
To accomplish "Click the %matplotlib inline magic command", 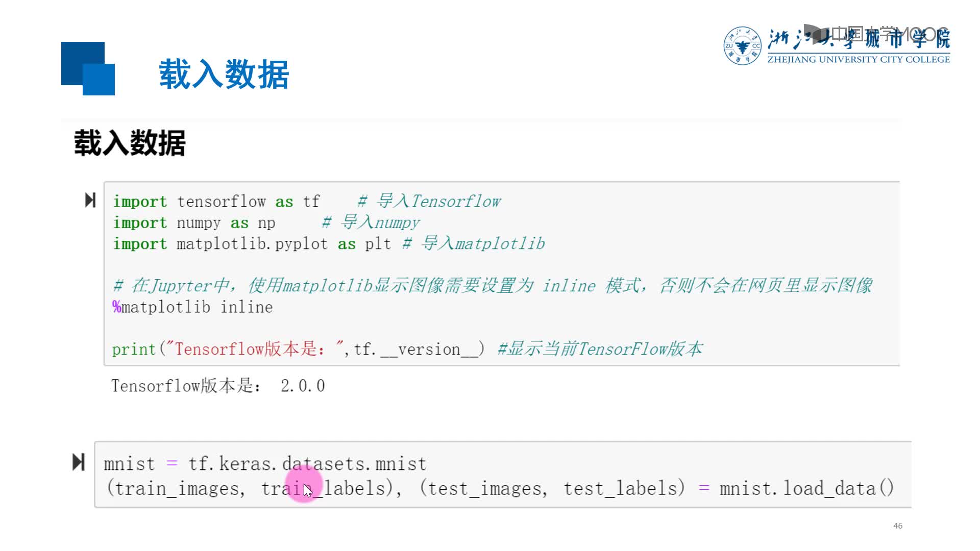I will tap(192, 307).
